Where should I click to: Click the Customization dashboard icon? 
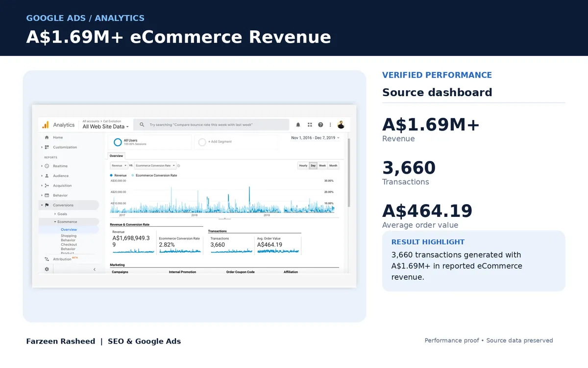click(x=47, y=147)
